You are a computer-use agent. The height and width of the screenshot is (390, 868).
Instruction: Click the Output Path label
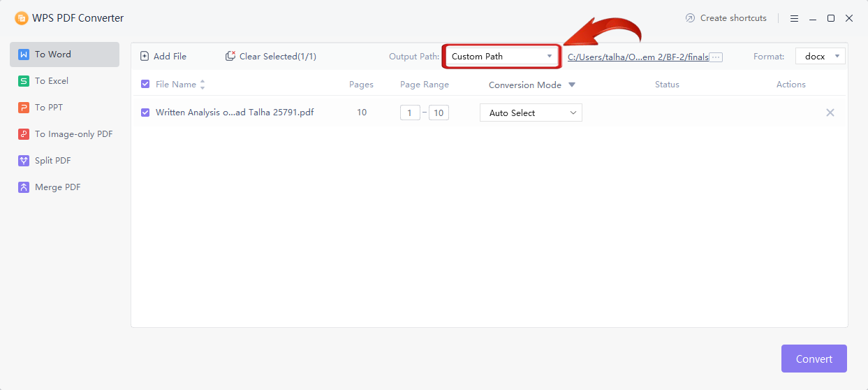click(414, 57)
